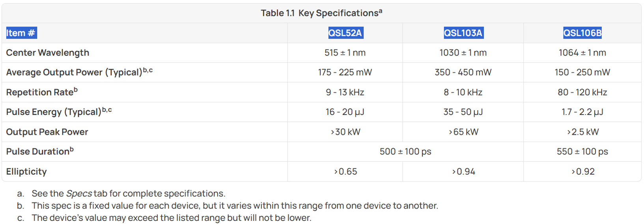Select the merged 500 ± 100 ps cell

(x=405, y=151)
